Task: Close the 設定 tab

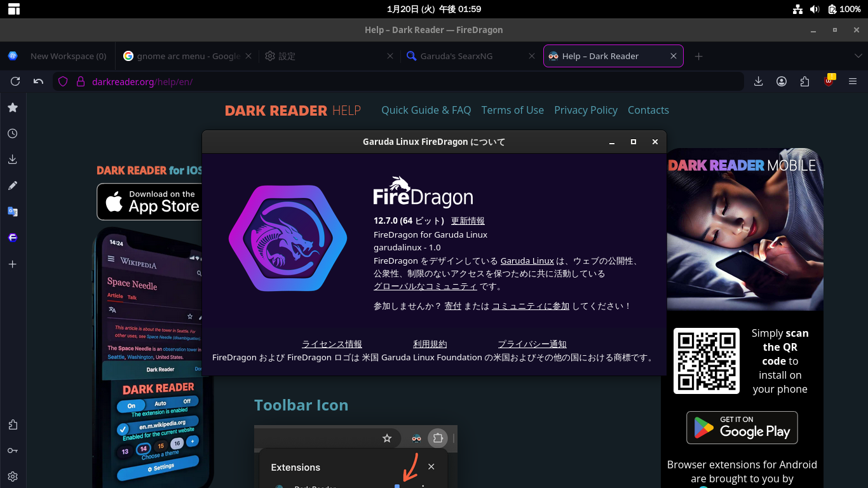Action: point(390,56)
